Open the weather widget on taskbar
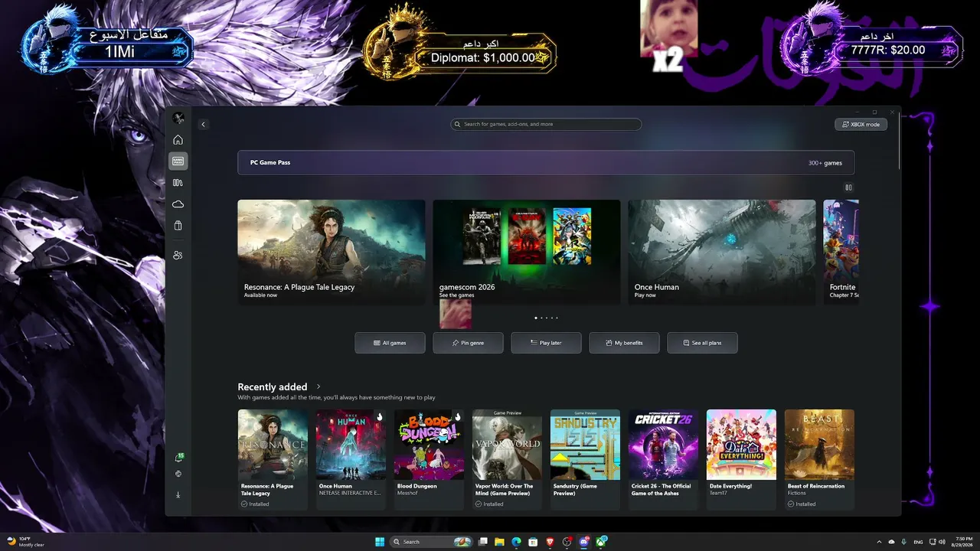 click(26, 542)
